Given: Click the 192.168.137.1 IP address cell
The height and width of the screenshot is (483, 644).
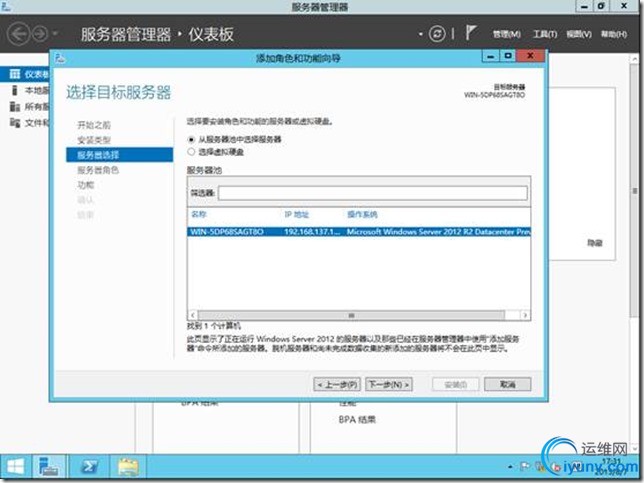Looking at the screenshot, I should point(312,232).
